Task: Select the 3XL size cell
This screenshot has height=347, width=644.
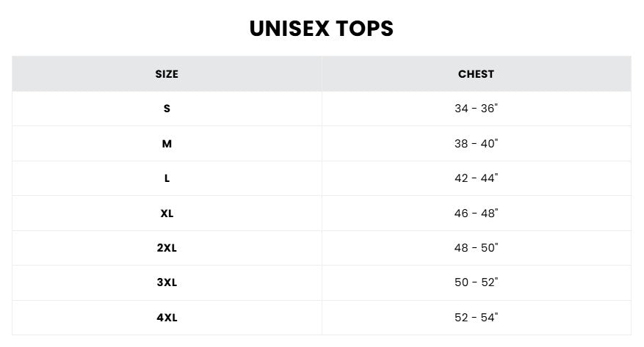Action: pos(167,282)
